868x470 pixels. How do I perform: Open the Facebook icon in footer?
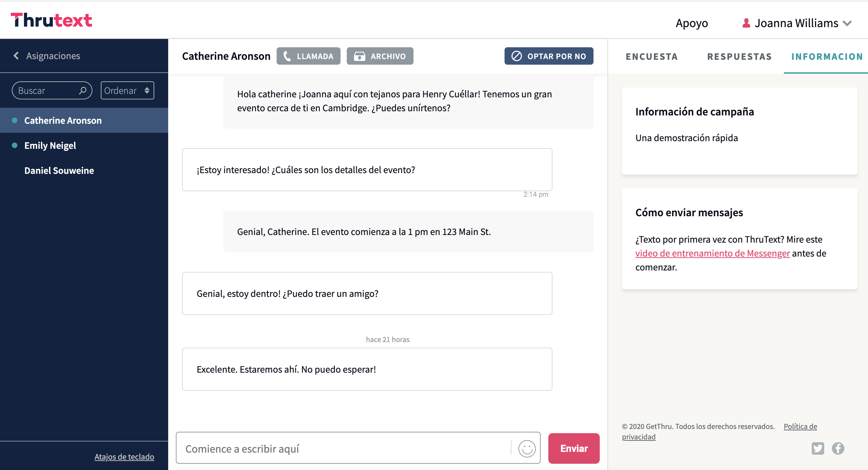point(838,448)
